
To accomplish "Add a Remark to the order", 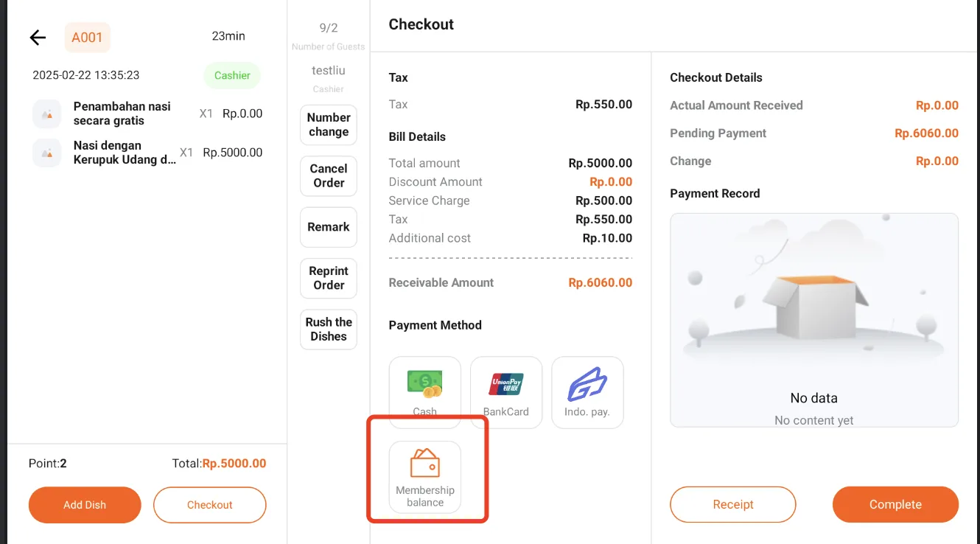I will pyautogui.click(x=329, y=227).
